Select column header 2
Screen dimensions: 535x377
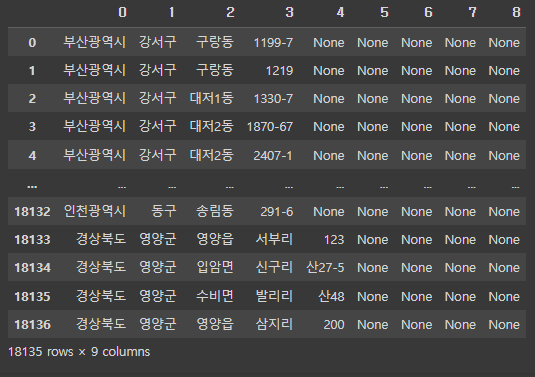click(x=230, y=13)
